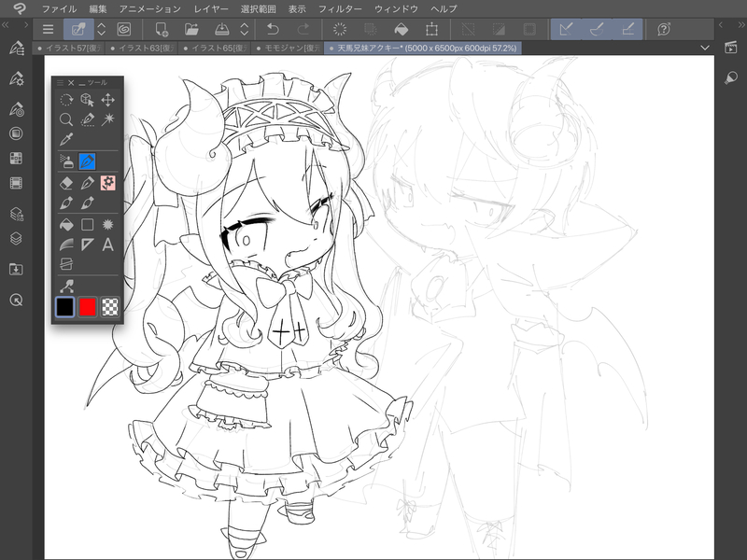747x560 pixels.
Task: Select the Auto select wand tool
Action: tap(108, 119)
